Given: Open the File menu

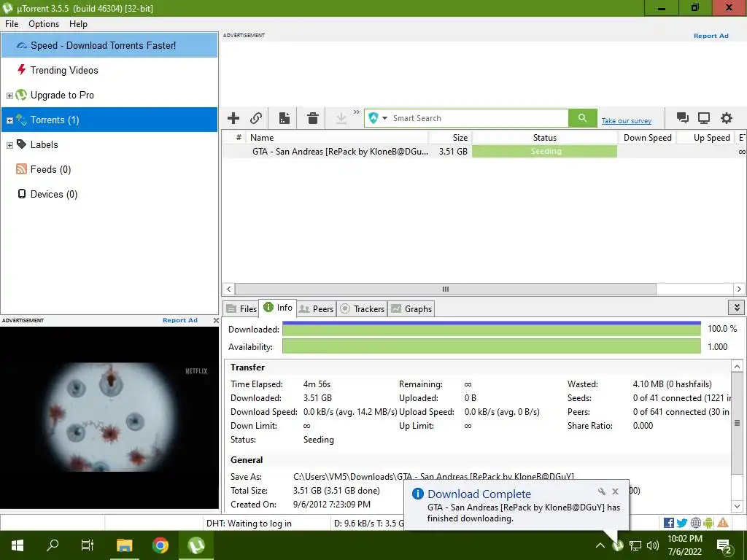Looking at the screenshot, I should 12,24.
